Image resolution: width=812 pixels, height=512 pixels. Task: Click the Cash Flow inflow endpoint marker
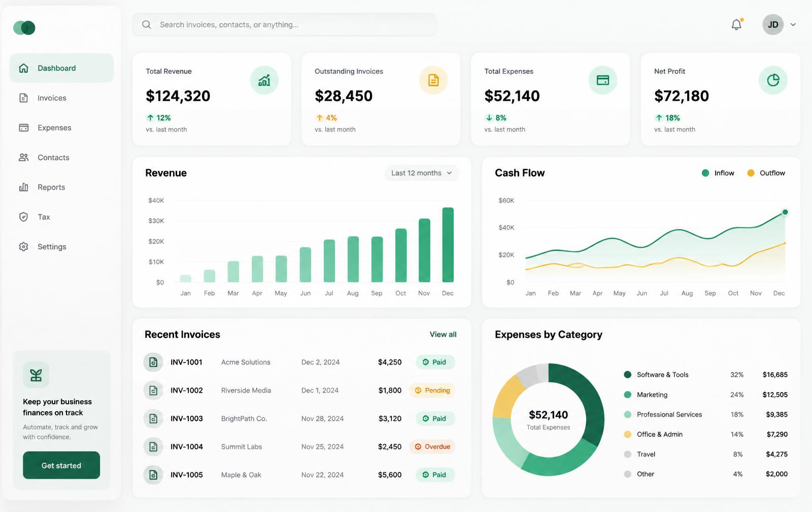pyautogui.click(x=785, y=212)
